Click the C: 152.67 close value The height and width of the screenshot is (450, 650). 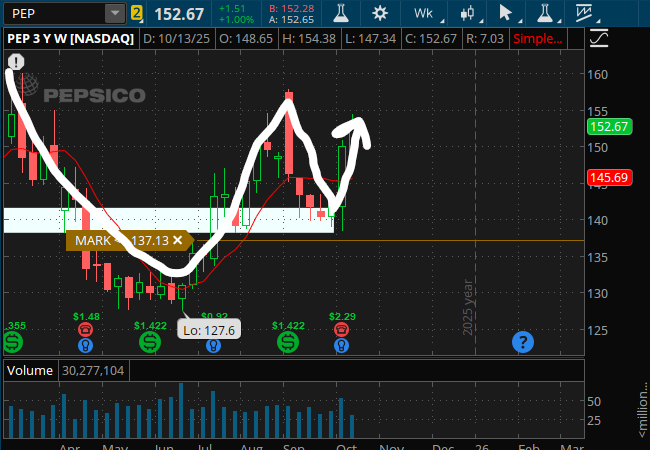(431, 39)
